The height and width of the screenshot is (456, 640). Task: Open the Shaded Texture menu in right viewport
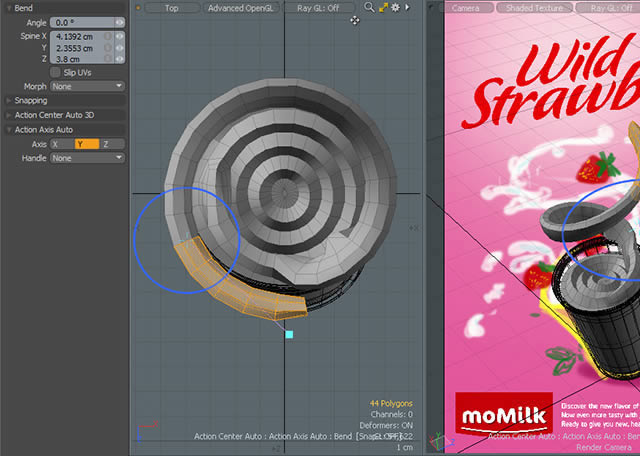pyautogui.click(x=535, y=8)
